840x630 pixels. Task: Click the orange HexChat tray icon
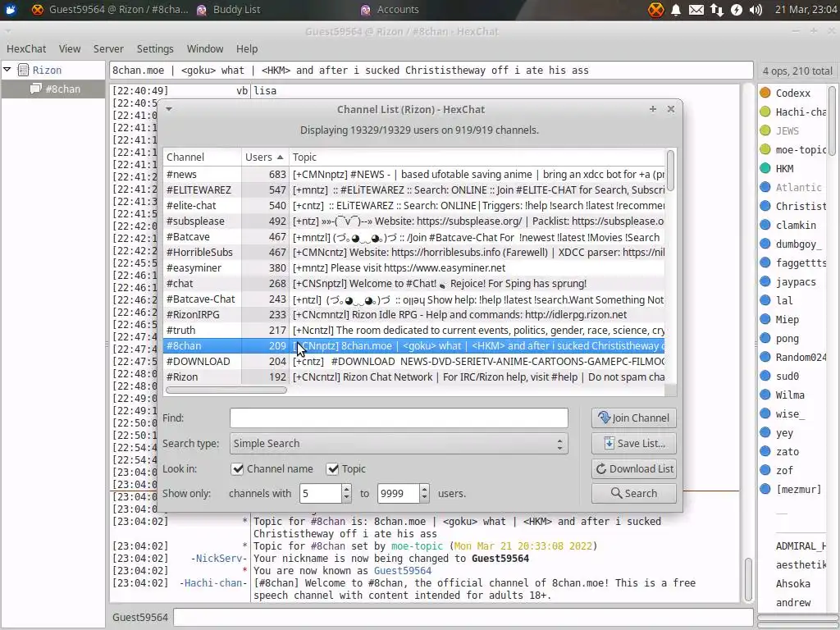pos(655,10)
